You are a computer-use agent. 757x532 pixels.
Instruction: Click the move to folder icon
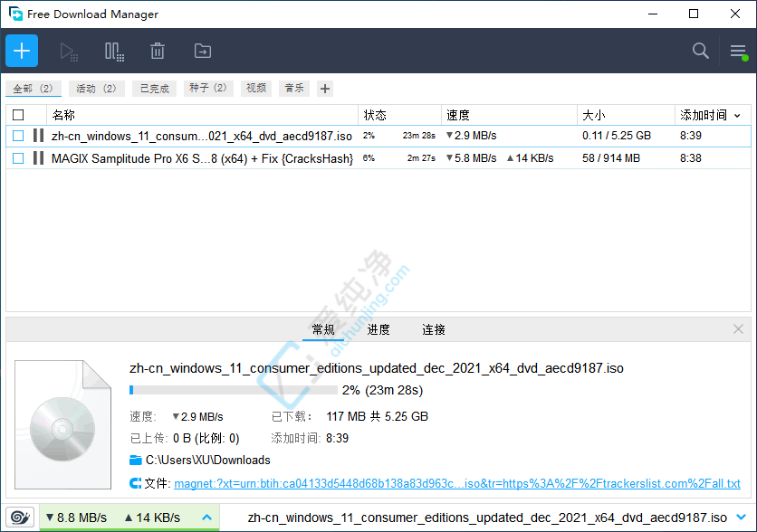coord(203,51)
